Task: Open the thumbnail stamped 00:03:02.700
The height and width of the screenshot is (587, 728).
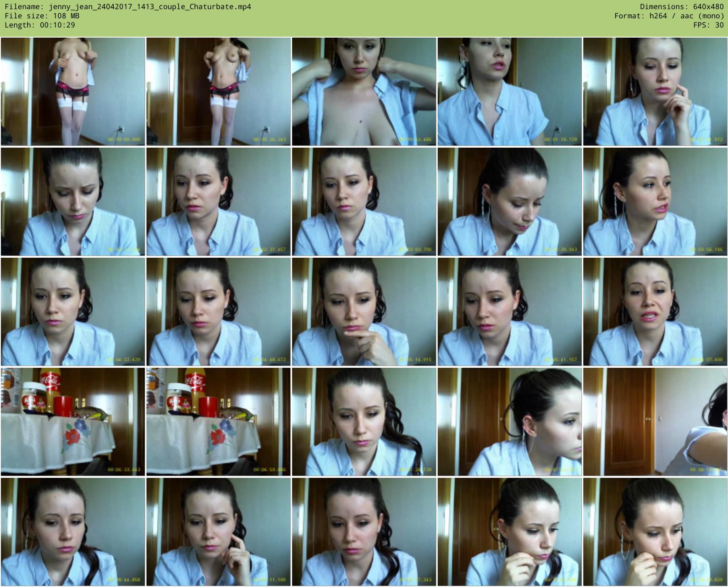Action: click(x=364, y=202)
